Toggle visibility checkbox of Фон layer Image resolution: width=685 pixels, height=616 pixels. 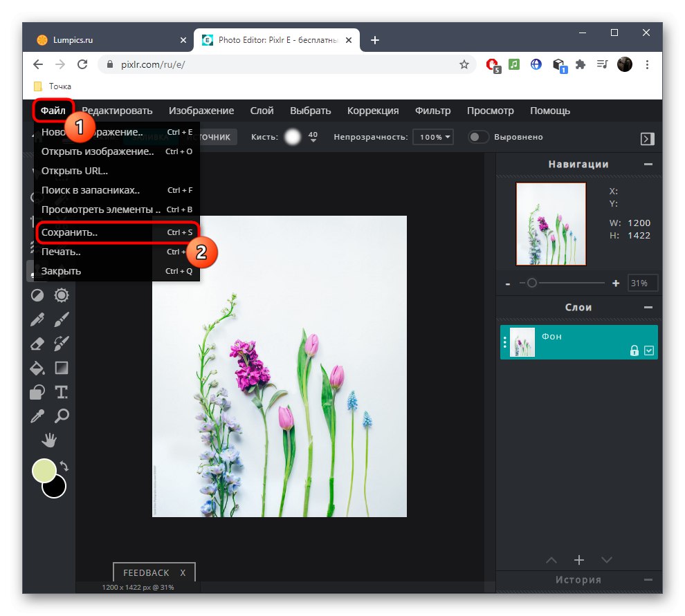[649, 351]
